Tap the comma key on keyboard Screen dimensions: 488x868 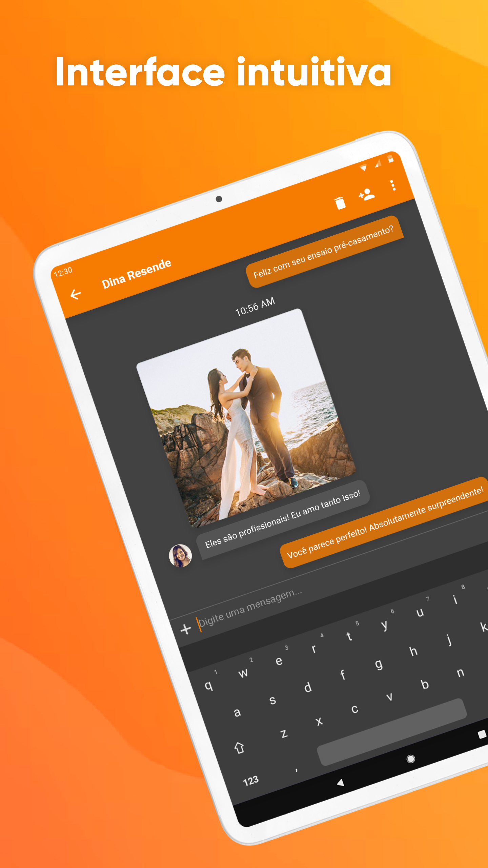(296, 770)
